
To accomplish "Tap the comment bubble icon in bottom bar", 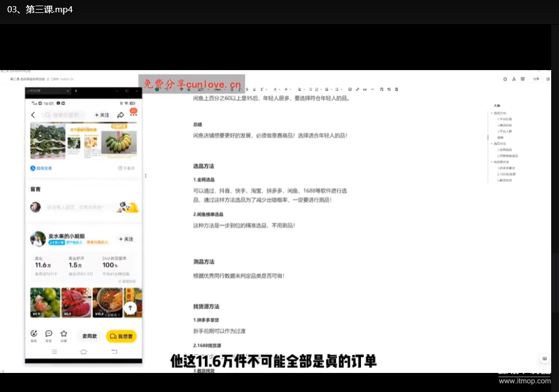I will pos(49,334).
